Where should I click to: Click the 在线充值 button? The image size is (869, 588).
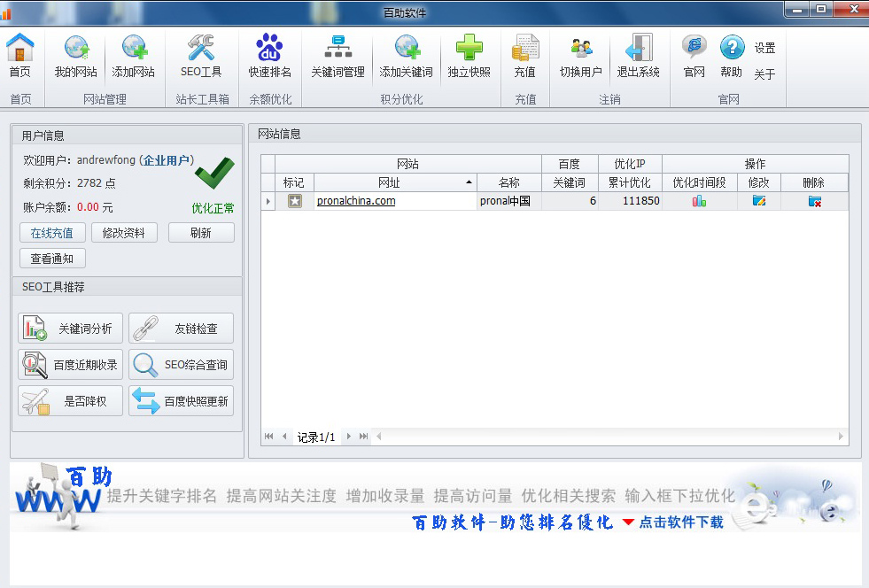(52, 233)
